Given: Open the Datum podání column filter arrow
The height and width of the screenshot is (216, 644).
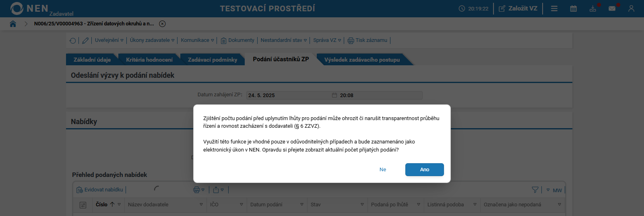Looking at the screenshot, I should (302, 205).
